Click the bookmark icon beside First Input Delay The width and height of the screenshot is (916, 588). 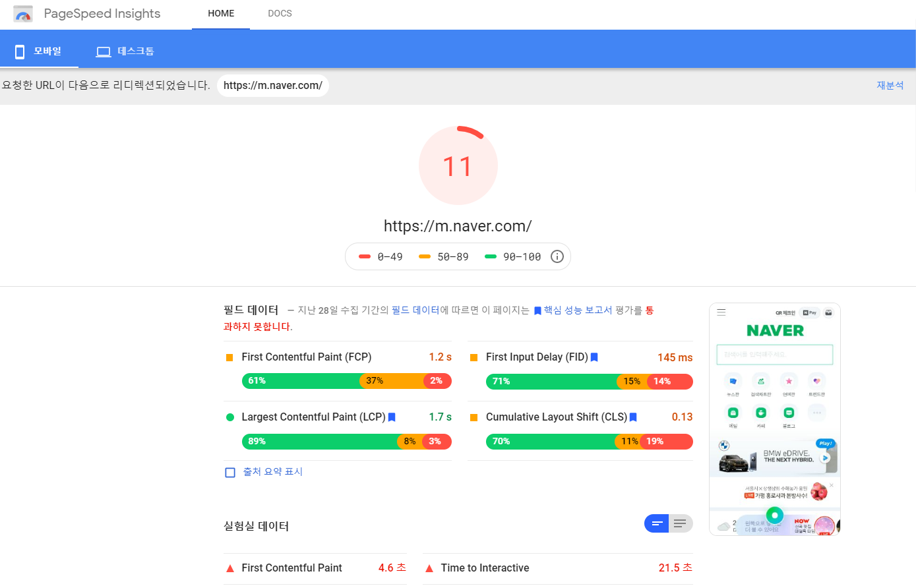[x=594, y=357]
